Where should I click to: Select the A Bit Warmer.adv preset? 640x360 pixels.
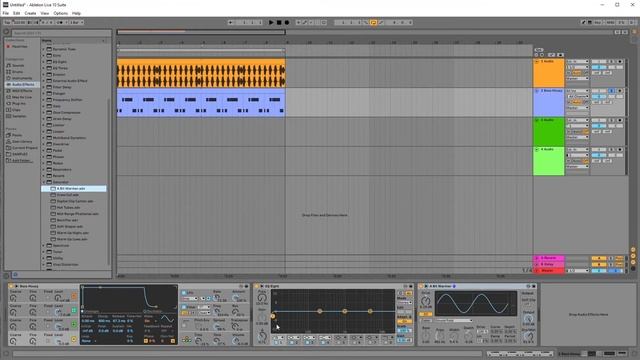[74, 189]
